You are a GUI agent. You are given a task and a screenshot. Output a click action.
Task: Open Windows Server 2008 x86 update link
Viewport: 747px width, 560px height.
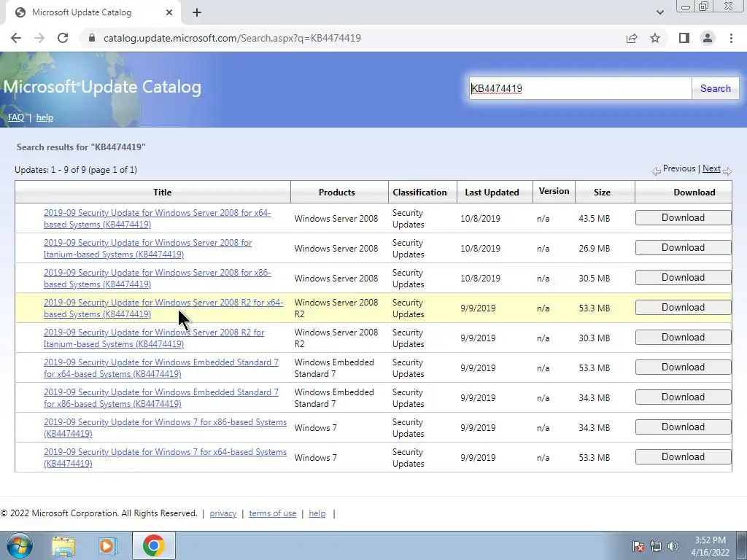pos(158,279)
